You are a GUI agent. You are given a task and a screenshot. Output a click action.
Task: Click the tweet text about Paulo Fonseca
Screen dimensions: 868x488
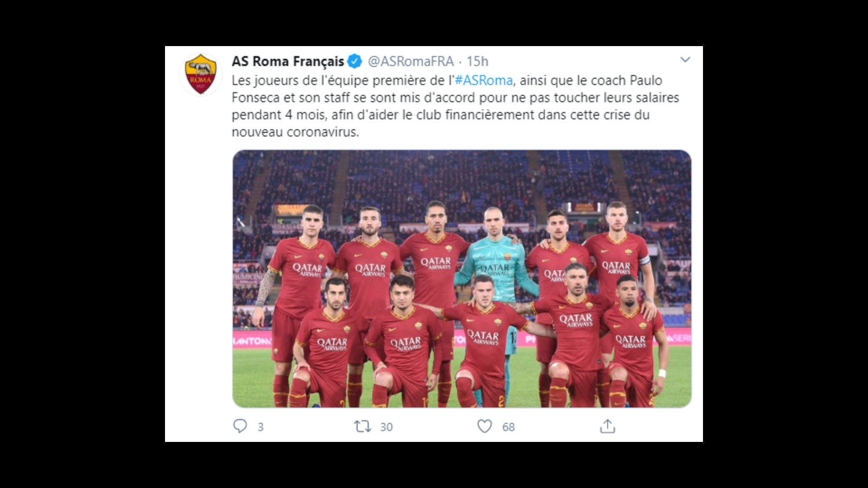coord(455,106)
